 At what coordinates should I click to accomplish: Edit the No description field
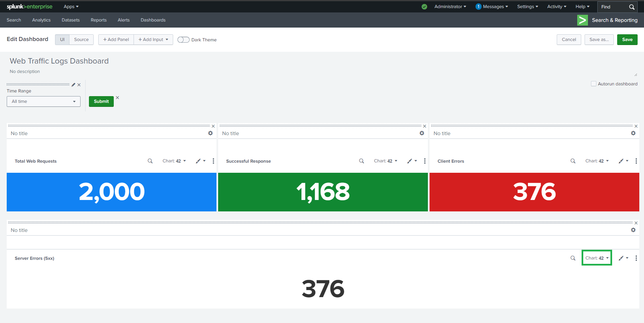coord(25,72)
